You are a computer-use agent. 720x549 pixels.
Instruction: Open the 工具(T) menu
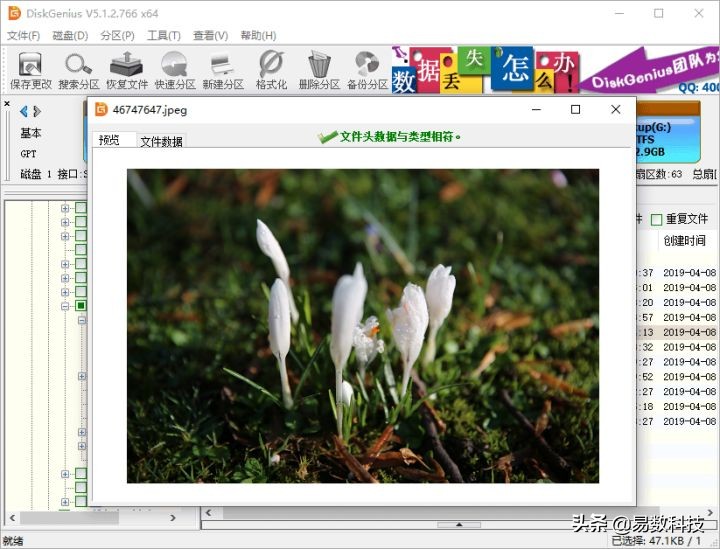point(163,35)
